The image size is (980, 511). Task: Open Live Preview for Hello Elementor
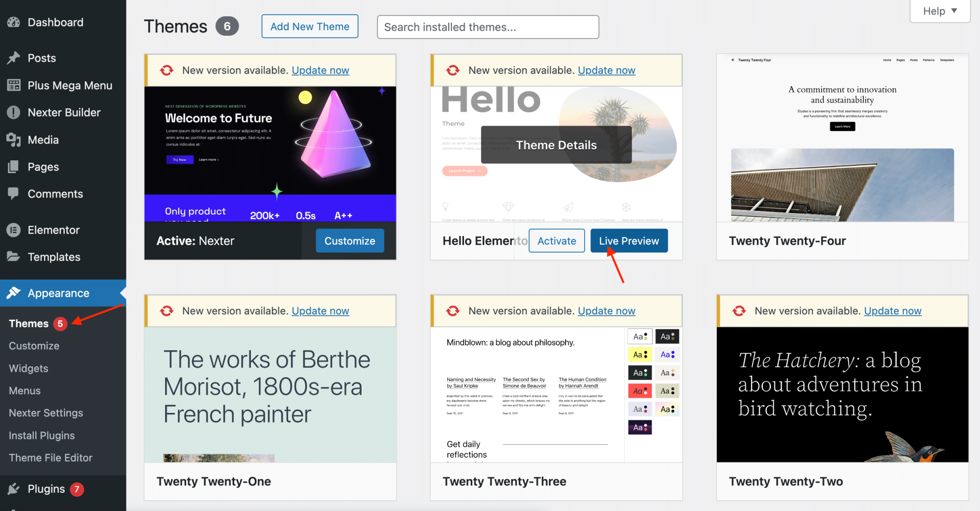coord(629,240)
